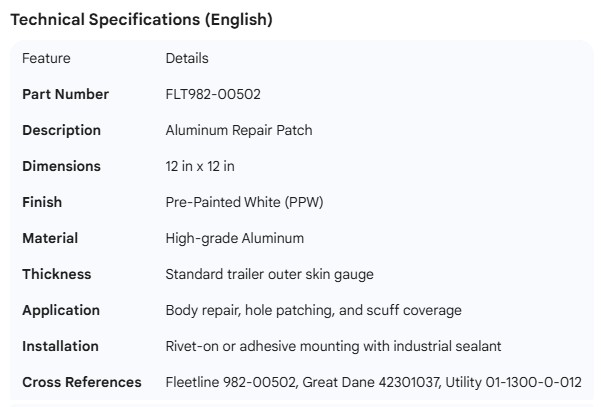Click the Feature column header

[x=46, y=58]
